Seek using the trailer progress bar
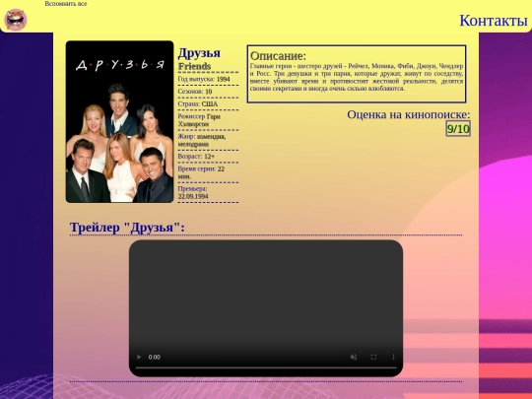The width and height of the screenshot is (532, 399). [266, 367]
